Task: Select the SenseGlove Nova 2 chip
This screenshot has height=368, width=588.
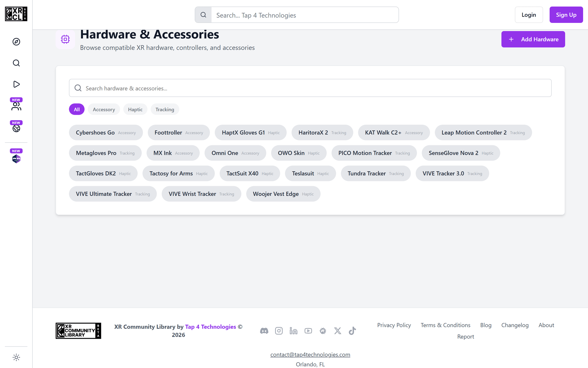Action: [461, 153]
